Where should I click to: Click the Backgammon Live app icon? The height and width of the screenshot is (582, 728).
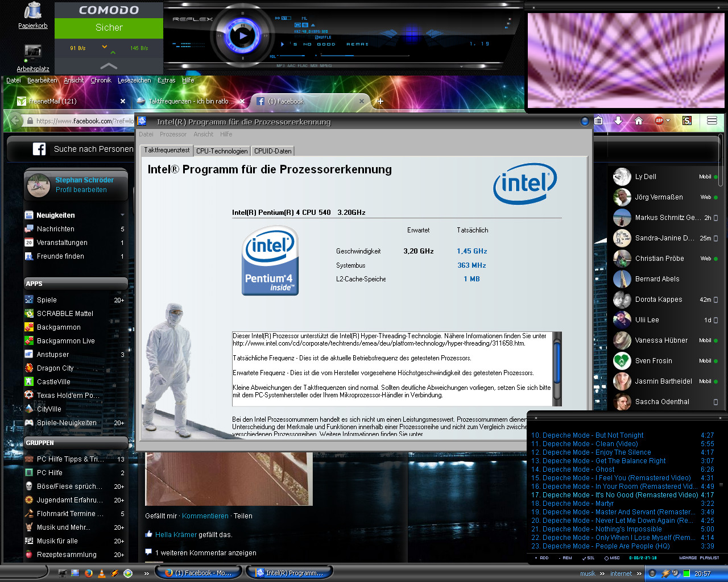point(29,341)
